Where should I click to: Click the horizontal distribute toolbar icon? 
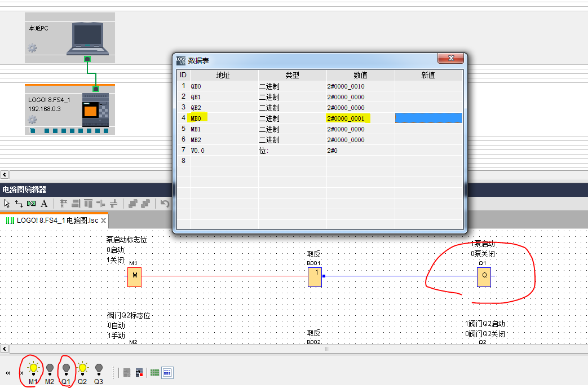click(100, 204)
